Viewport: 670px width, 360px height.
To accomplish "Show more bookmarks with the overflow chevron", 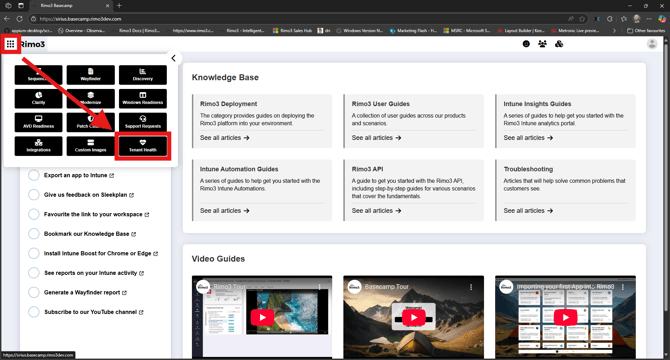I will click(x=614, y=31).
